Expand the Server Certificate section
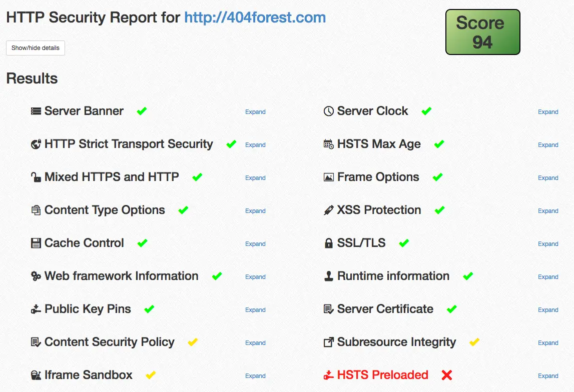The image size is (574, 392). [x=548, y=309]
